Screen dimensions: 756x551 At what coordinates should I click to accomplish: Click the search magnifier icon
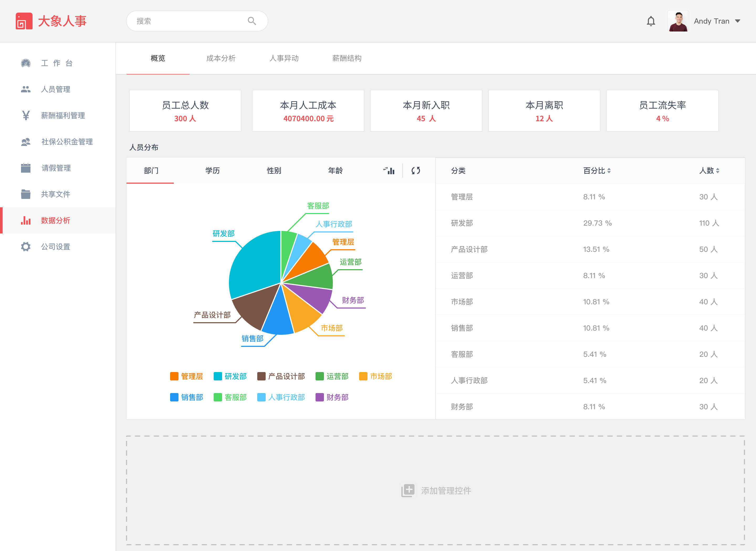coord(252,21)
